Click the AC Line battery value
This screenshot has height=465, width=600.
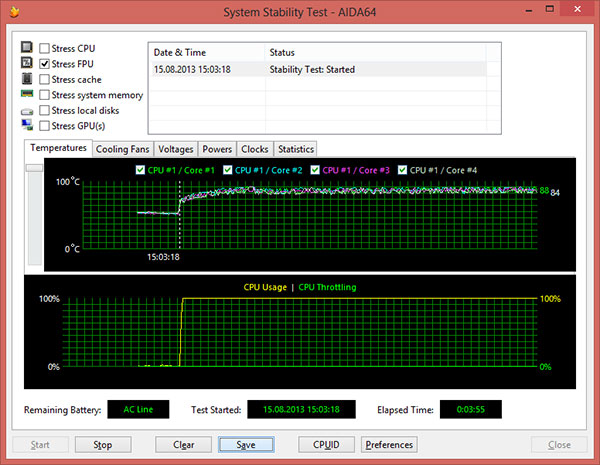[x=138, y=409]
